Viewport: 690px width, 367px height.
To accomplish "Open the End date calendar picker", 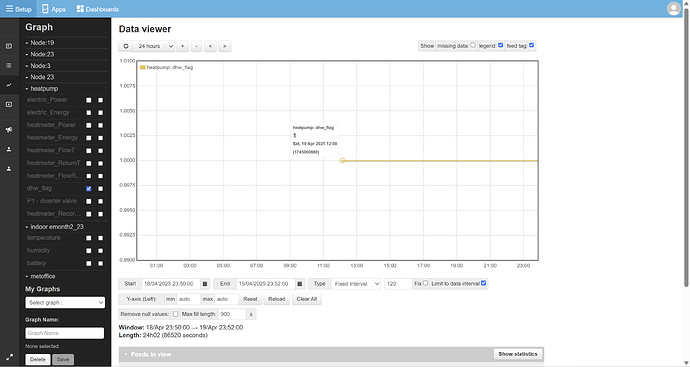I will [299, 284].
